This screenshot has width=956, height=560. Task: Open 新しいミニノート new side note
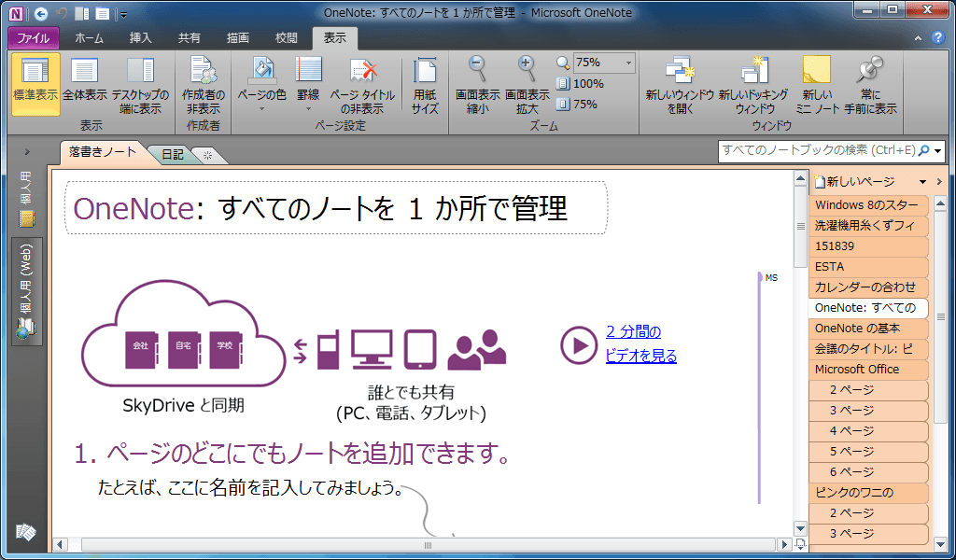816,84
